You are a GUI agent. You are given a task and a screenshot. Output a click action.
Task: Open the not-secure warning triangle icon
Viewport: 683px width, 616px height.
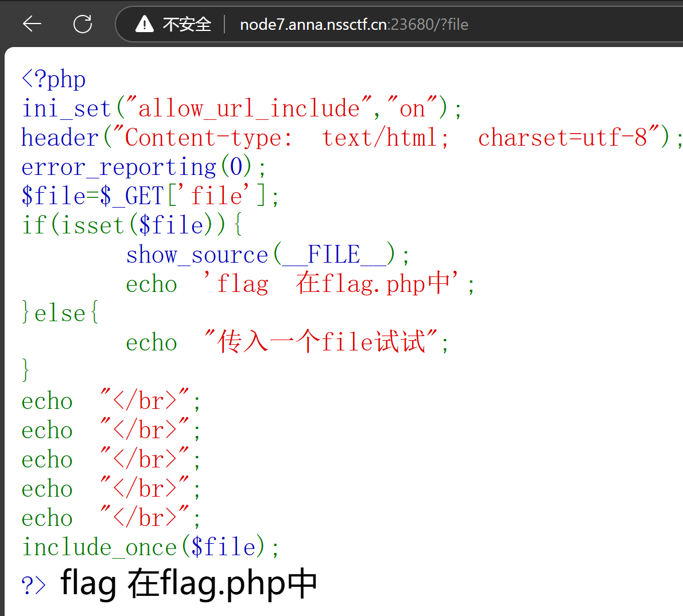144,24
